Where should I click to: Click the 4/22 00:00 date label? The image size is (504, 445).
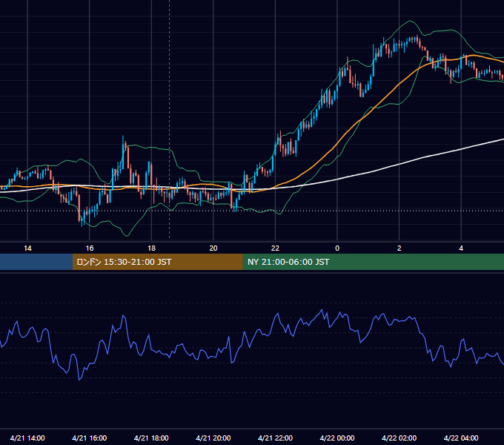[x=337, y=438]
